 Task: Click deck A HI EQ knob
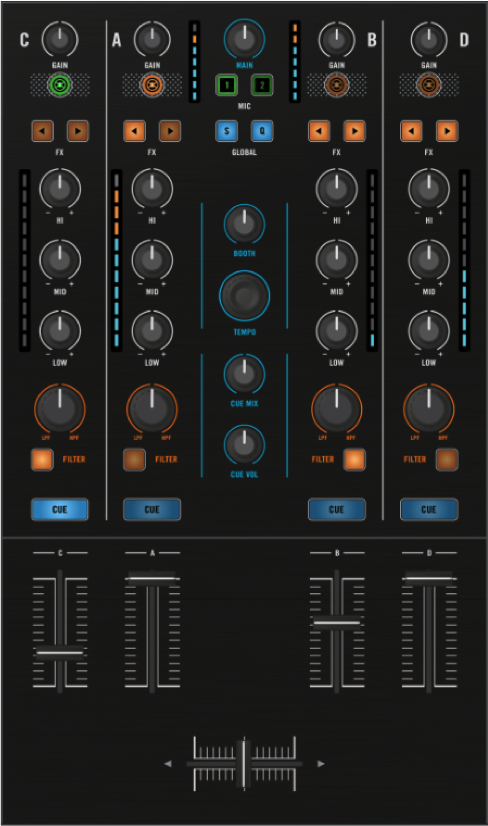[x=152, y=189]
